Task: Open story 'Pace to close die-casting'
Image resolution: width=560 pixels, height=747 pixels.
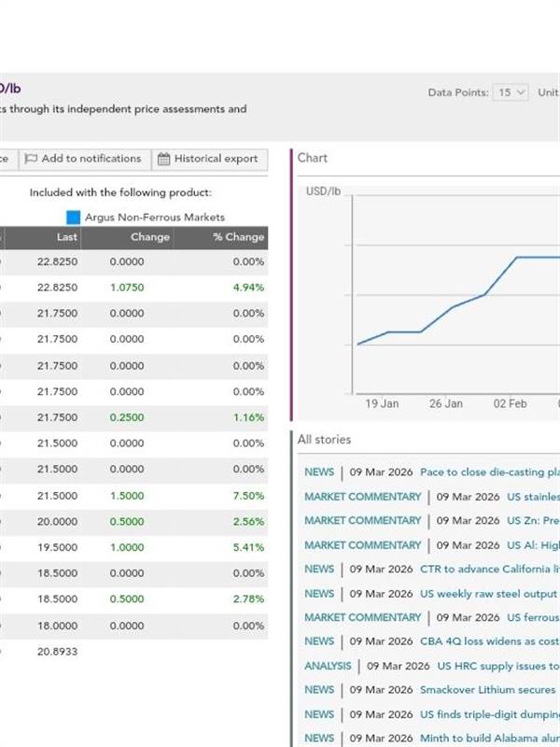Action: [x=489, y=472]
